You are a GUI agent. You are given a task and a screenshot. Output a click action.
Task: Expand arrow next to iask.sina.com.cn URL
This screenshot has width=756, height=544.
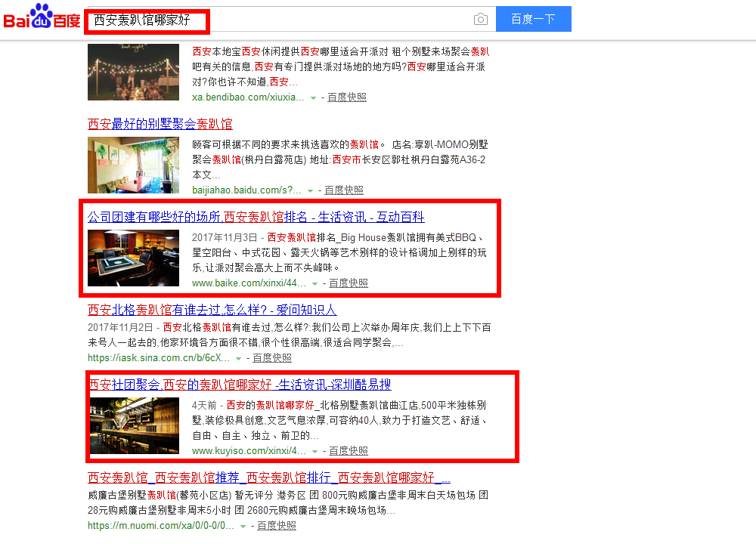pyautogui.click(x=238, y=358)
